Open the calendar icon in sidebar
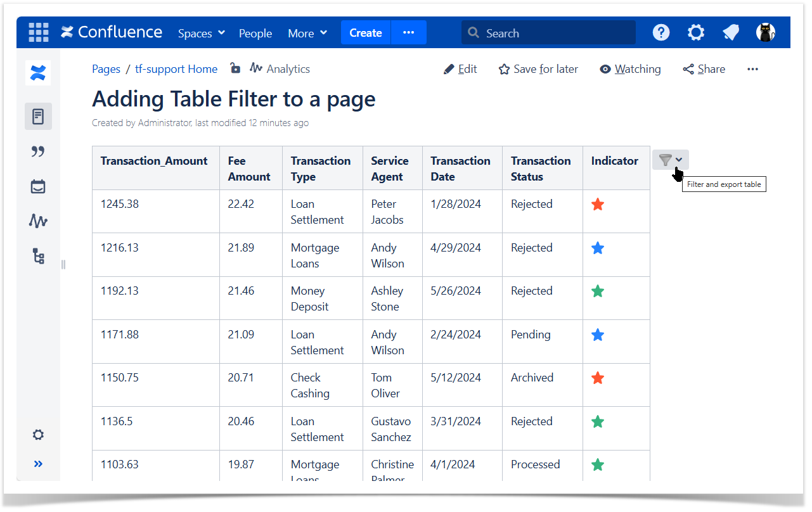812x512 pixels. click(x=38, y=186)
